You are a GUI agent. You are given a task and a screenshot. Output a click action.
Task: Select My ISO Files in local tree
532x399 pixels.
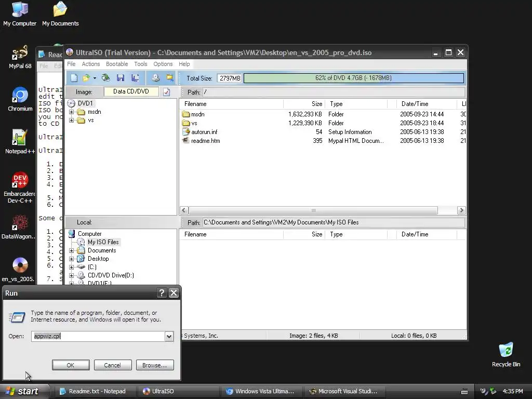pyautogui.click(x=103, y=242)
